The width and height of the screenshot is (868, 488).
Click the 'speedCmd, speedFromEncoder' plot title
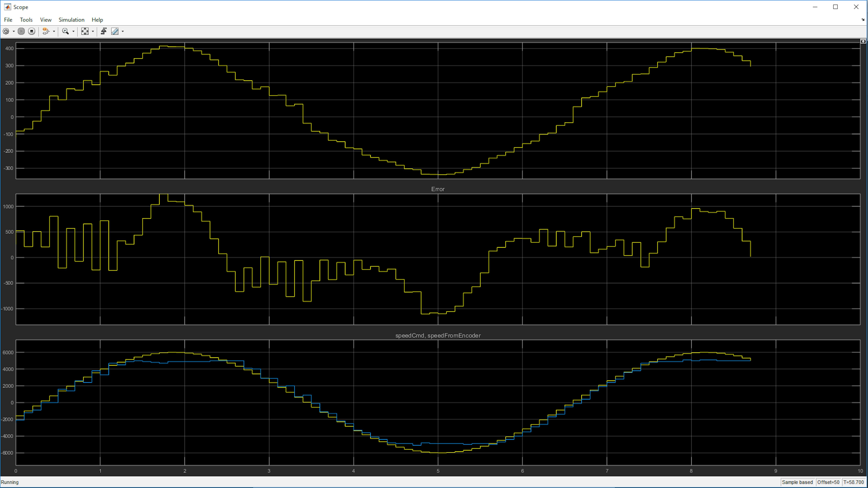click(438, 335)
